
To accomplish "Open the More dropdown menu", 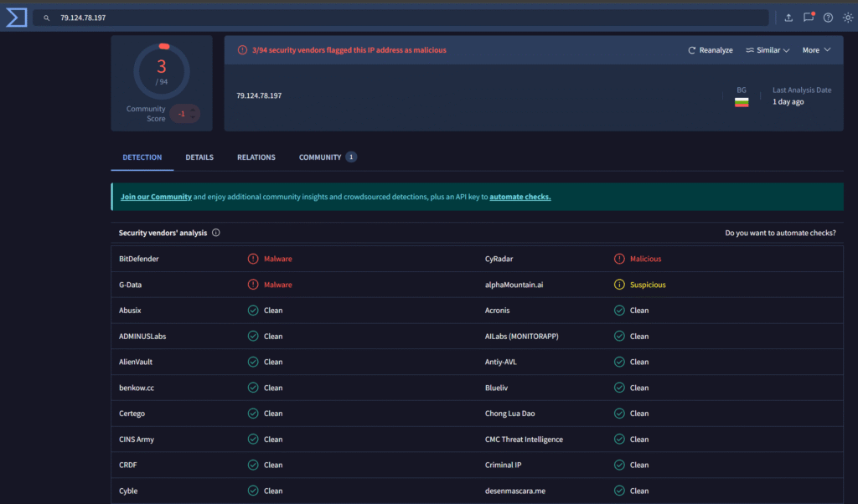I will 816,50.
